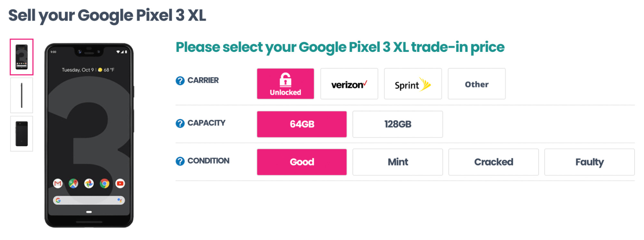Pick the Mint condition option
This screenshot has height=240, width=644.
[x=398, y=162]
